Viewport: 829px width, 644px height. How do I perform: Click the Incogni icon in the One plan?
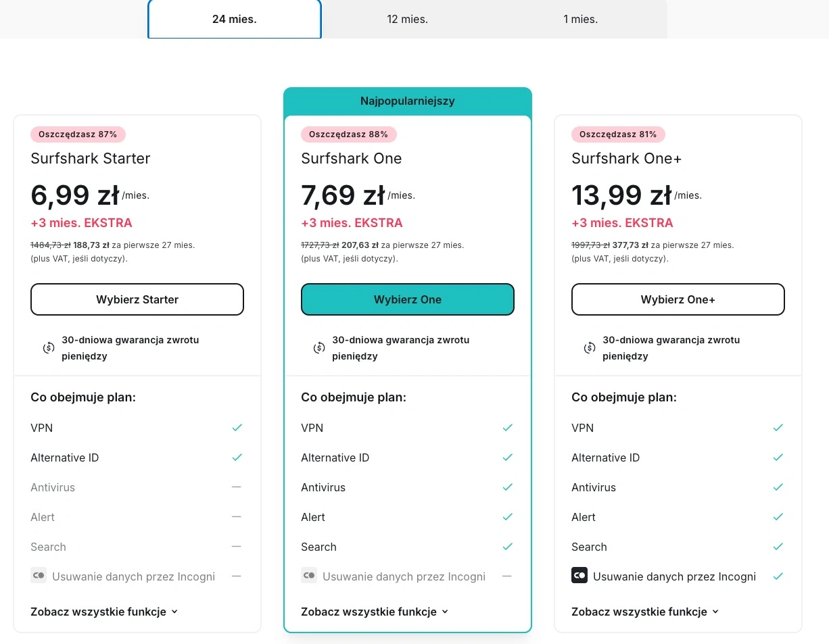tap(309, 576)
